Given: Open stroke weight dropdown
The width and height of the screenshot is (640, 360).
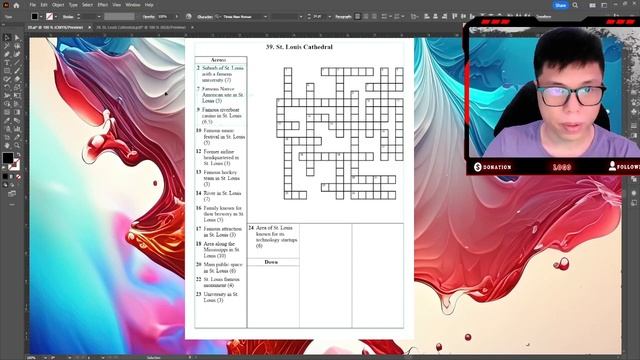Looking at the screenshot, I should 99,17.
